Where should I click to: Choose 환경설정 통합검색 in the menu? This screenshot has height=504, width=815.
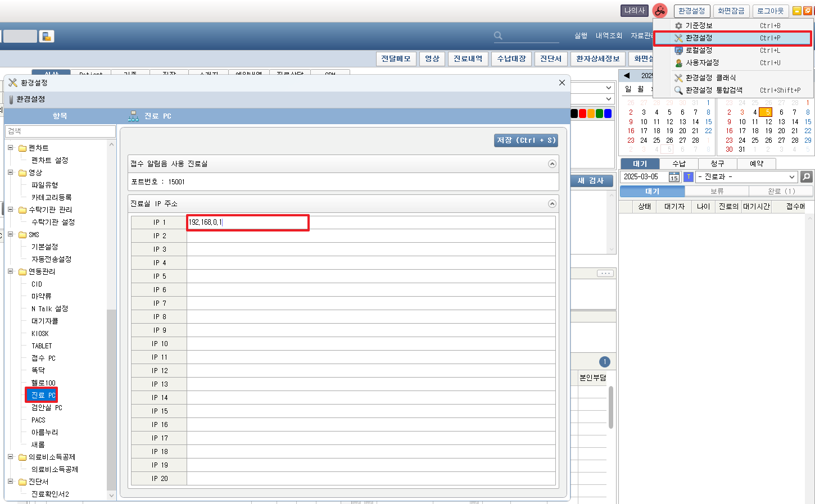pyautogui.click(x=713, y=90)
